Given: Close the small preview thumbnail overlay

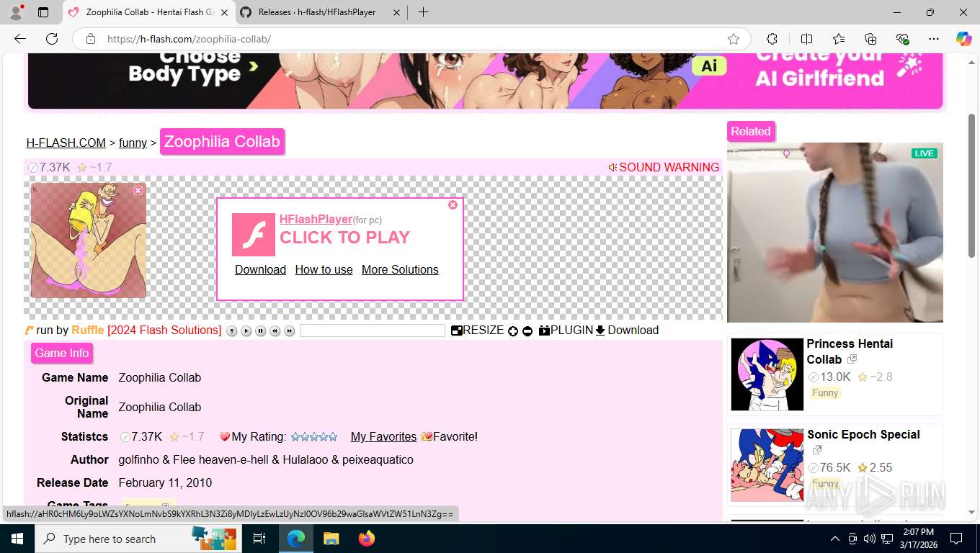Looking at the screenshot, I should (138, 190).
